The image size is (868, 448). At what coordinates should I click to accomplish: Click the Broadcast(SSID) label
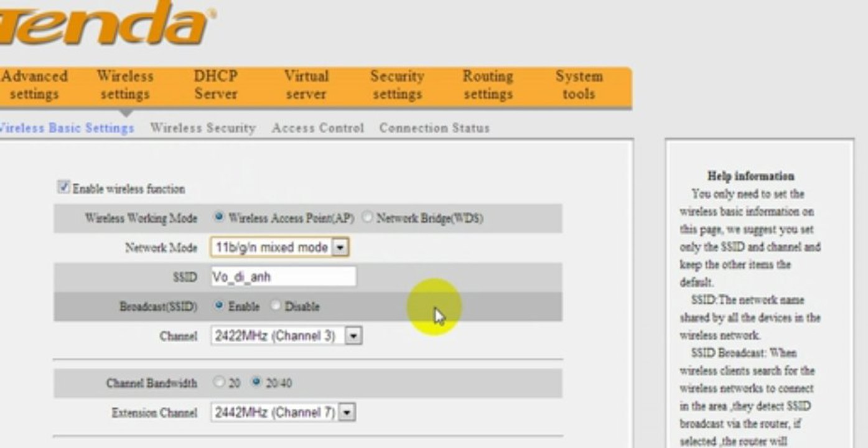[x=158, y=307]
